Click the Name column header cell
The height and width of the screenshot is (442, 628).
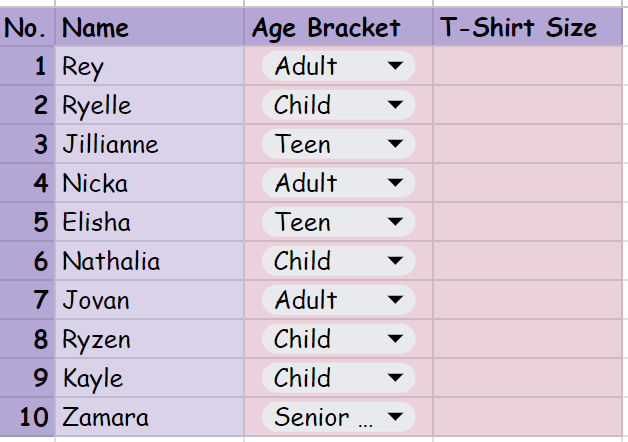tap(150, 27)
